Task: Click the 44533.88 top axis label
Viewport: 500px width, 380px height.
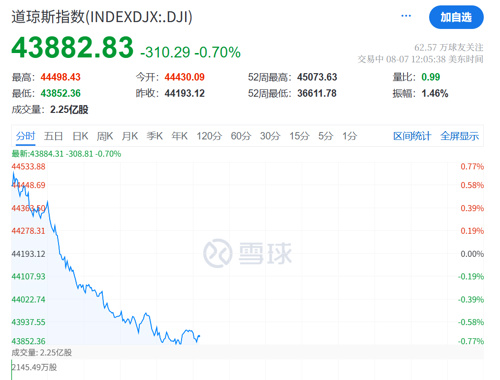Action: [28, 166]
